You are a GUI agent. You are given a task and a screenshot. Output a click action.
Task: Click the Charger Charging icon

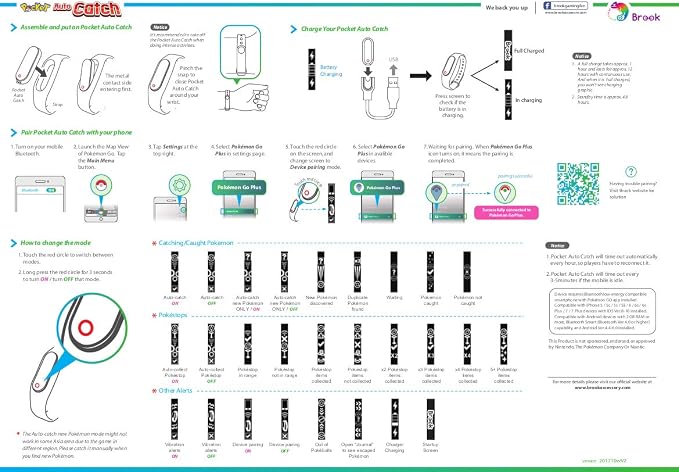[x=394, y=419]
